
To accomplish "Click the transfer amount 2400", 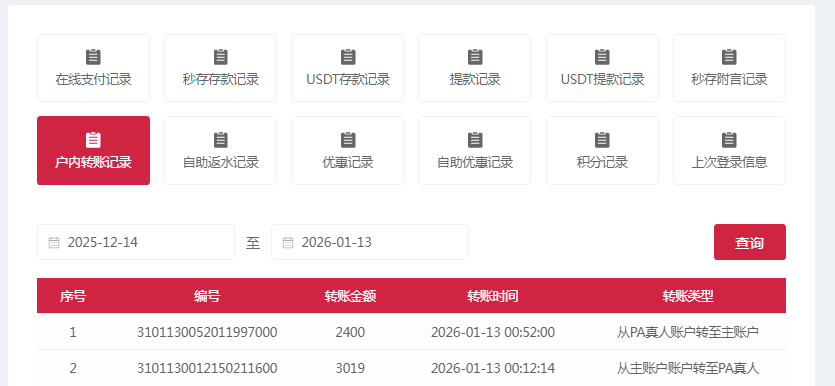I will click(x=350, y=332).
